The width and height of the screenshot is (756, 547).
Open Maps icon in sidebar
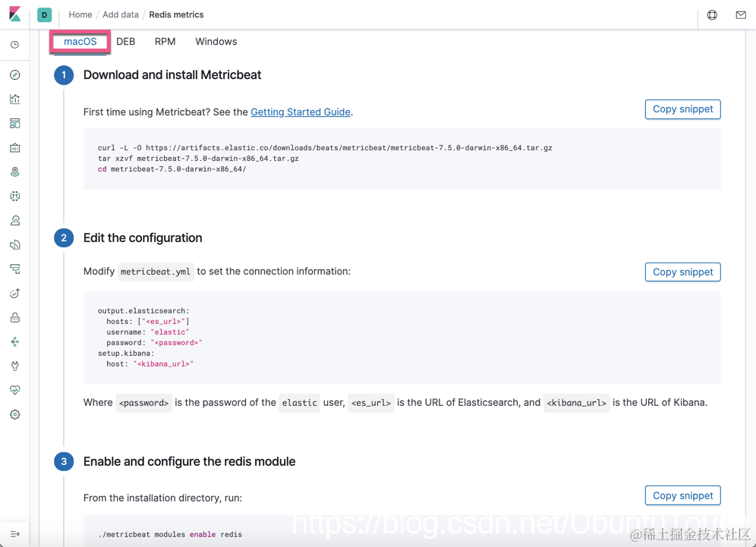pos(15,171)
